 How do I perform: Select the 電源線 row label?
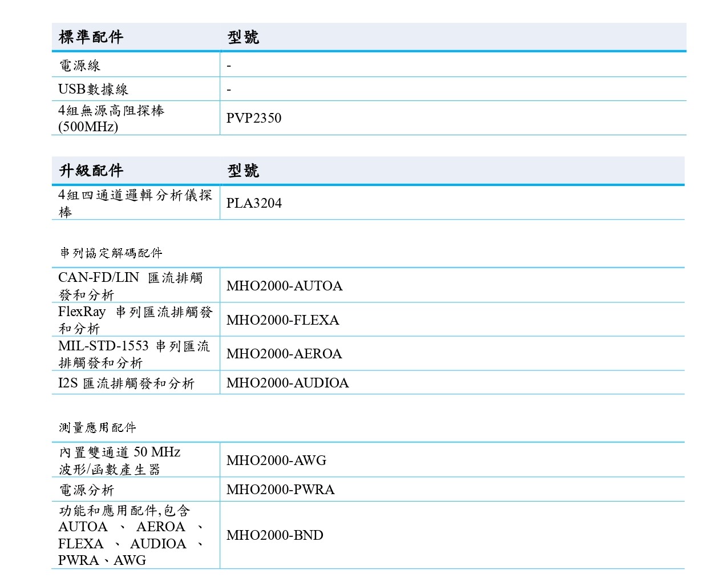(80, 66)
